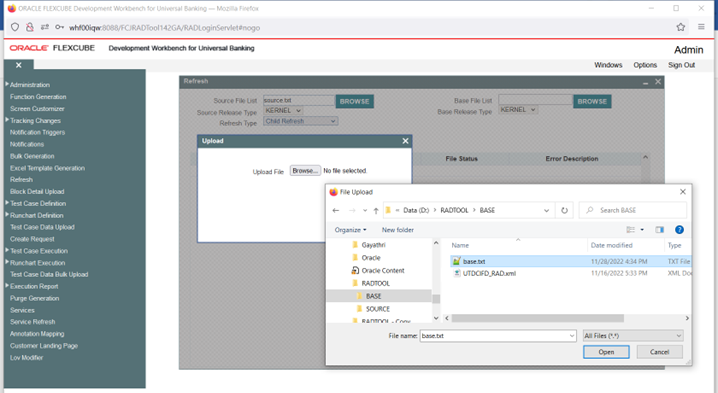
Task: Click the permissions icon beside the key icon
Action: pyautogui.click(x=45, y=27)
